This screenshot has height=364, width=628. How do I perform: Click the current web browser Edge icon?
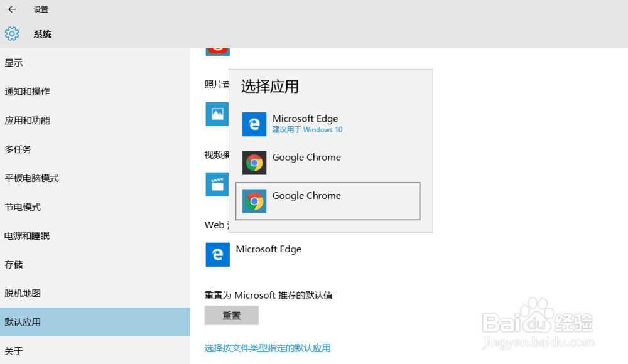coord(217,254)
